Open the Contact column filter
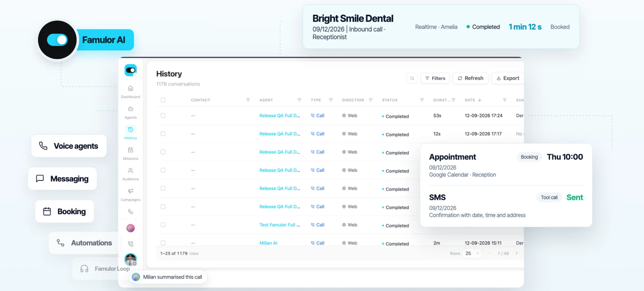The width and height of the screenshot is (644, 291). (x=248, y=100)
